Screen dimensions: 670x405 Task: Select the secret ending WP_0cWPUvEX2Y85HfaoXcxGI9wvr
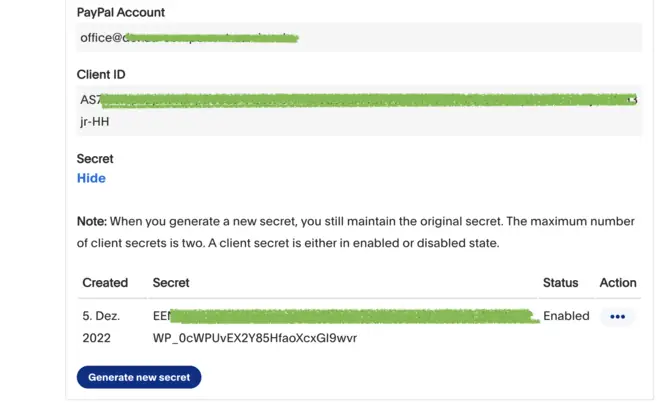pyautogui.click(x=255, y=338)
